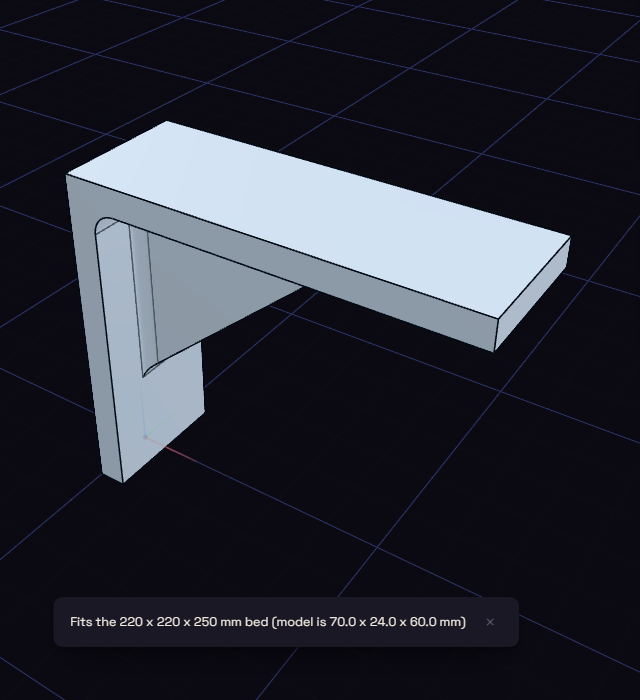Click the 'Fits the 220 x 220 x 250 mm bed' message
The image size is (640, 700).
point(268,622)
